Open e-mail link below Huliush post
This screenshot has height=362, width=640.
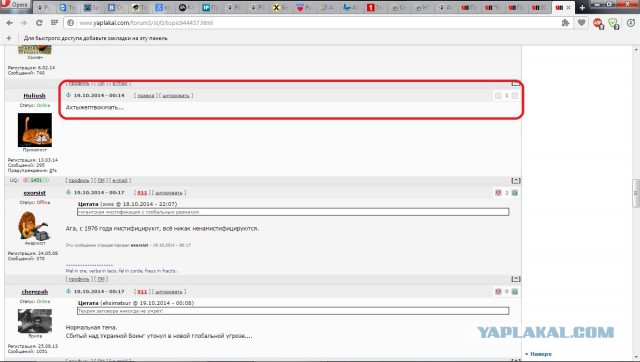(120, 180)
